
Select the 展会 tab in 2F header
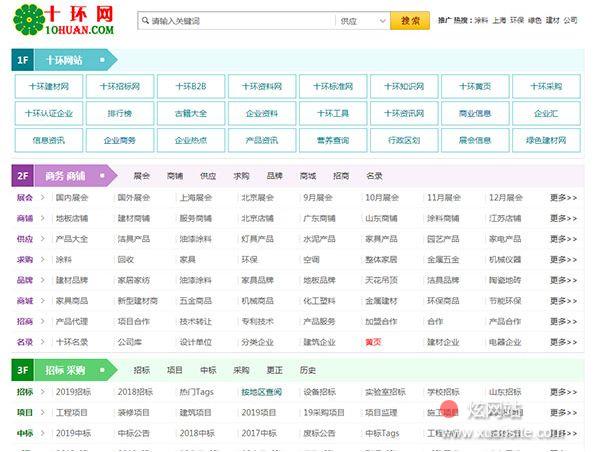[142, 176]
